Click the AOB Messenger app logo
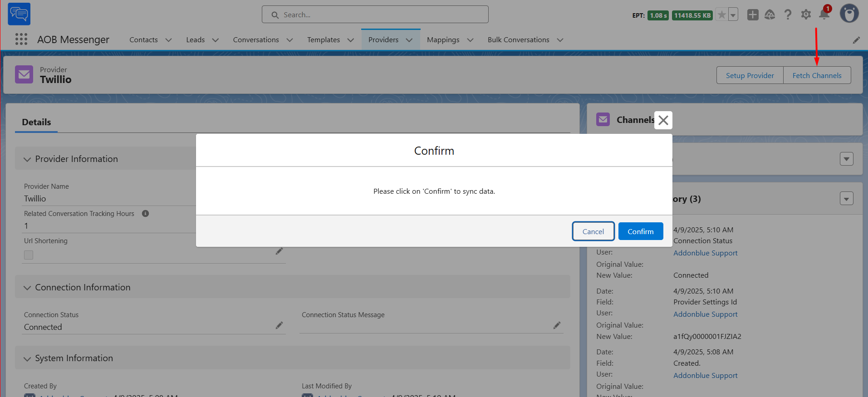868x397 pixels. tap(19, 14)
